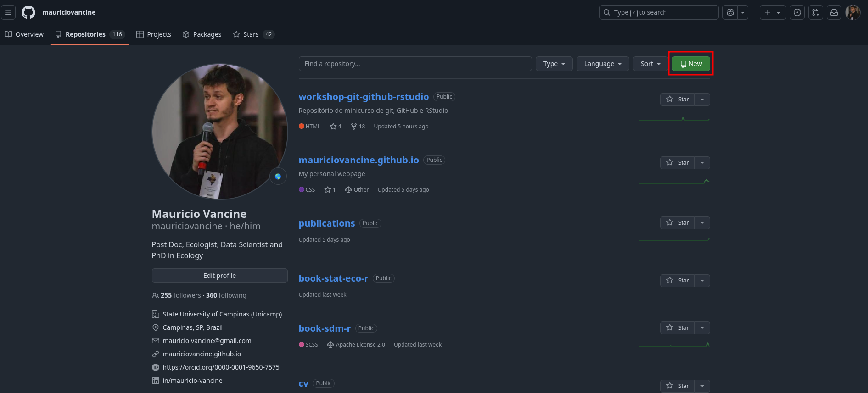Star the workshop-git-github-rstudio repository
The width and height of the screenshot is (868, 393).
[678, 100]
